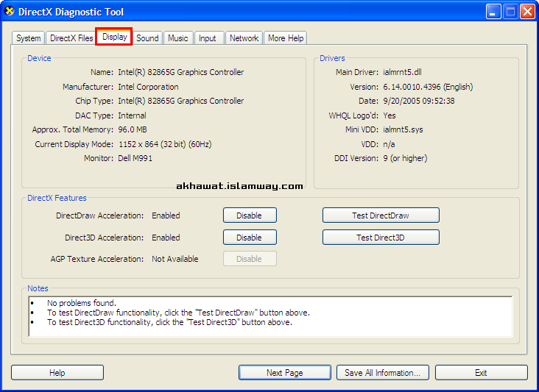Disable Direct3D Acceleration
Viewport: 539px width, 392px height.
tap(250, 238)
